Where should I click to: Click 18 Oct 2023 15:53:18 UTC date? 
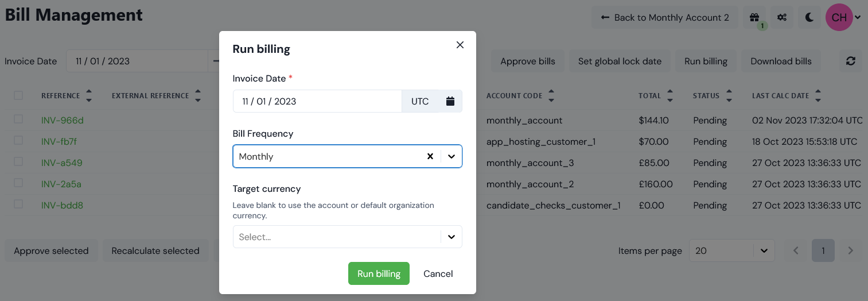(x=805, y=142)
